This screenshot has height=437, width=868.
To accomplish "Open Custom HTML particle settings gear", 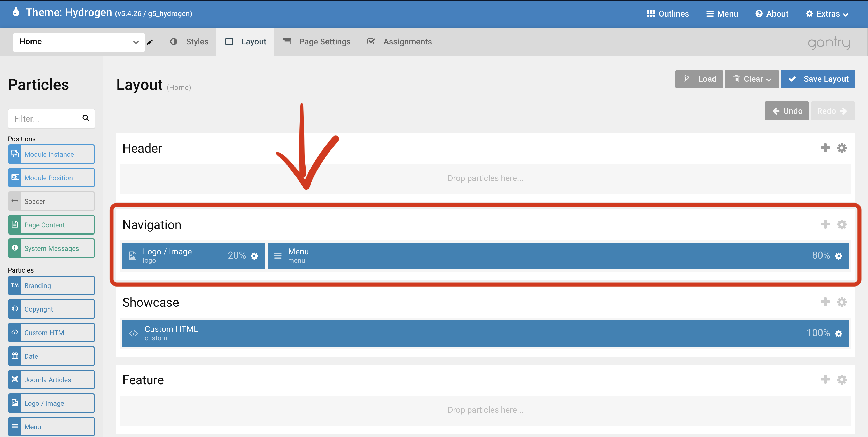I will 839,334.
